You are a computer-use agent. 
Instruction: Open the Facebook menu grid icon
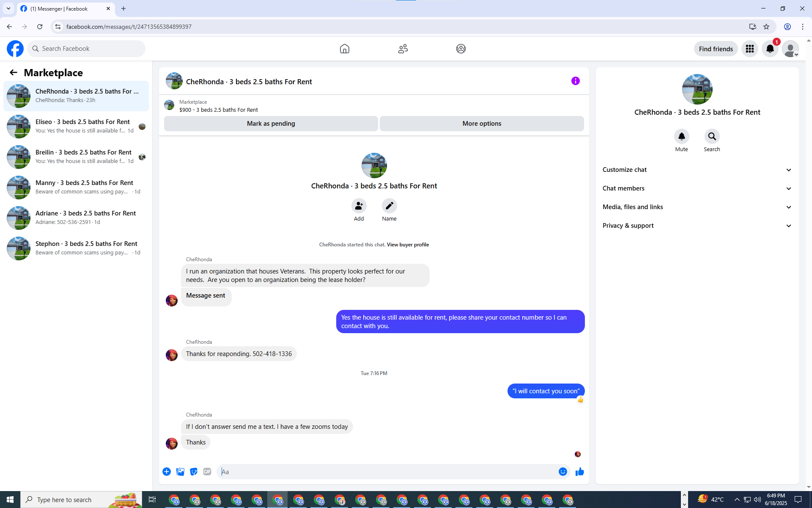click(750, 49)
